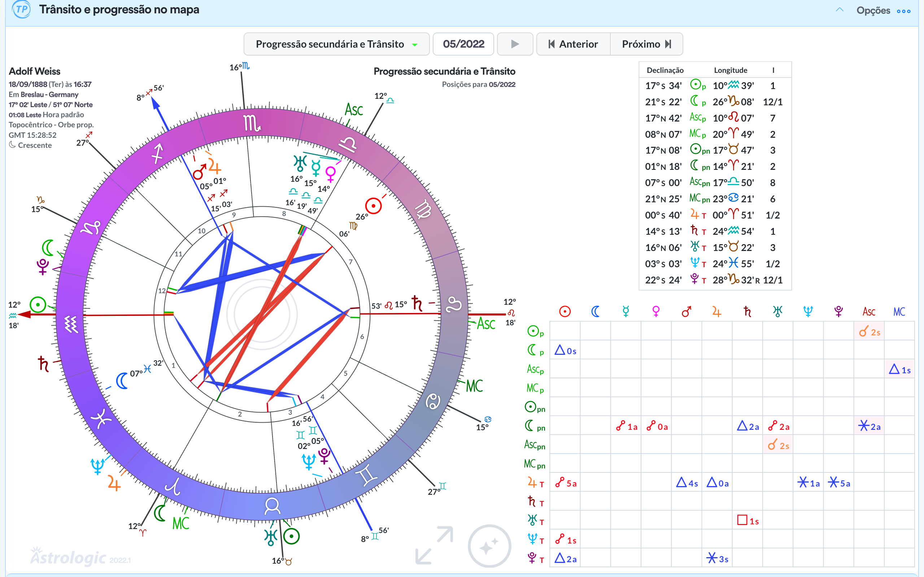Click the Moon column header in aspect grid

595,311
